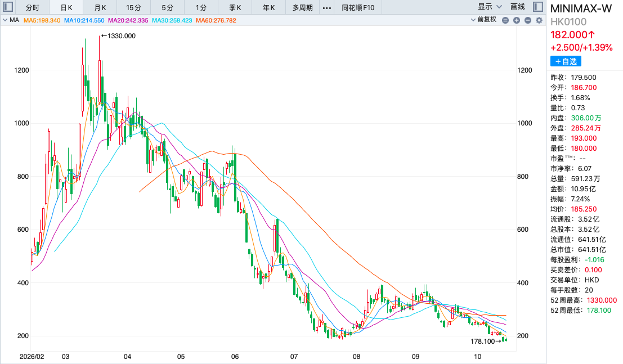The height and width of the screenshot is (364, 623).
Task: Click the 今开 value 186.700
Action: pos(584,87)
